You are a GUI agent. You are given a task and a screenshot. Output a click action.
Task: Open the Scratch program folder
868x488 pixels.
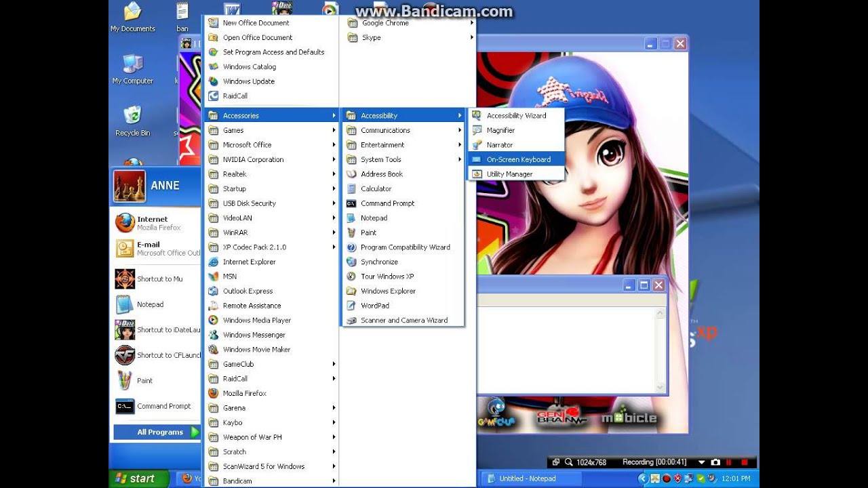click(271, 452)
